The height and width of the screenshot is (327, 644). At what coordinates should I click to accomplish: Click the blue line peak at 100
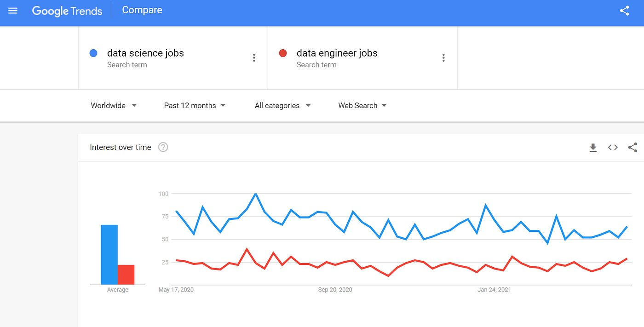click(x=256, y=194)
